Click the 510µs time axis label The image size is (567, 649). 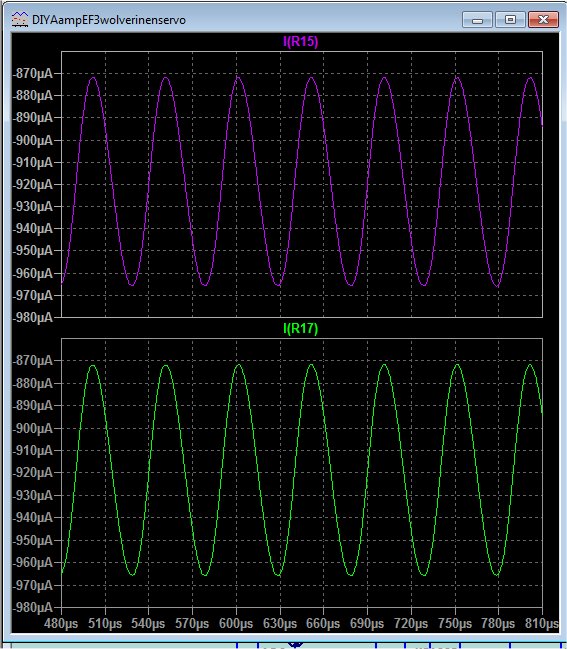pyautogui.click(x=105, y=623)
